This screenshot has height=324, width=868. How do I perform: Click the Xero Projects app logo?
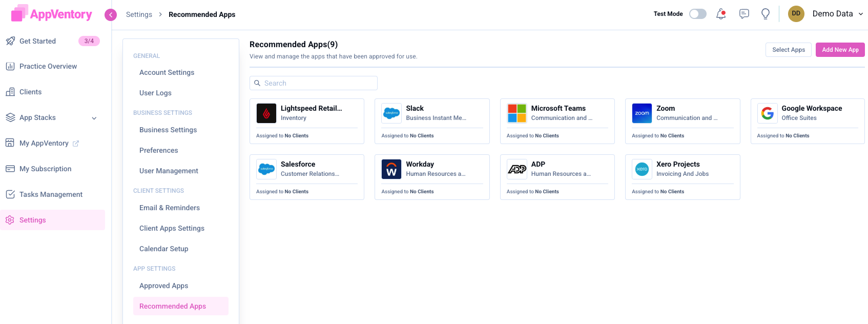pyautogui.click(x=642, y=169)
